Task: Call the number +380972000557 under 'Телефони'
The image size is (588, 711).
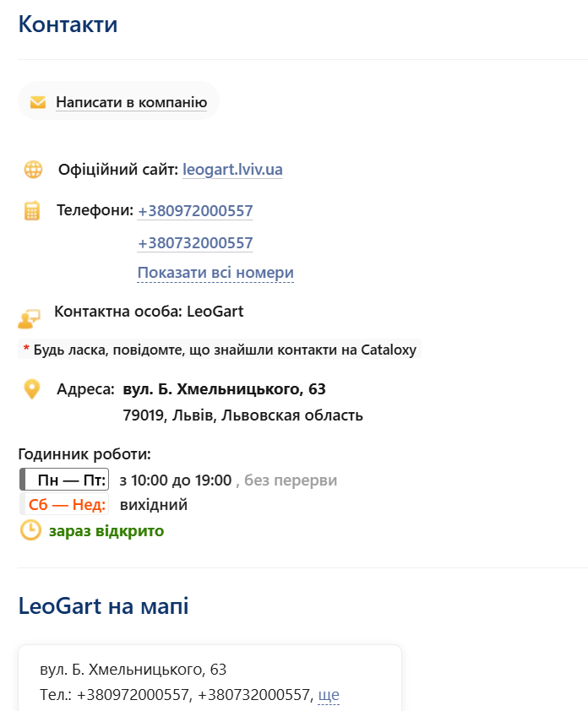Action: [x=195, y=211]
